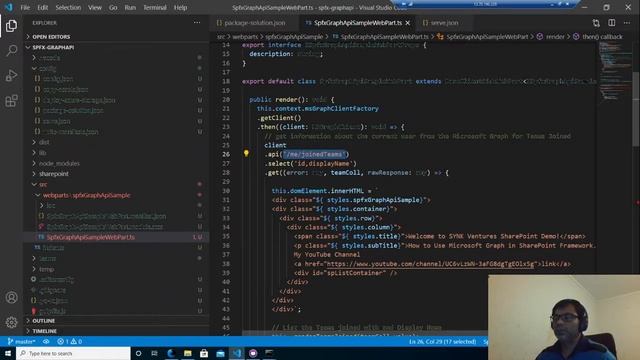This screenshot has width=640, height=360.
Task: Click the Windows search box Type here to search
Action: tap(73, 353)
